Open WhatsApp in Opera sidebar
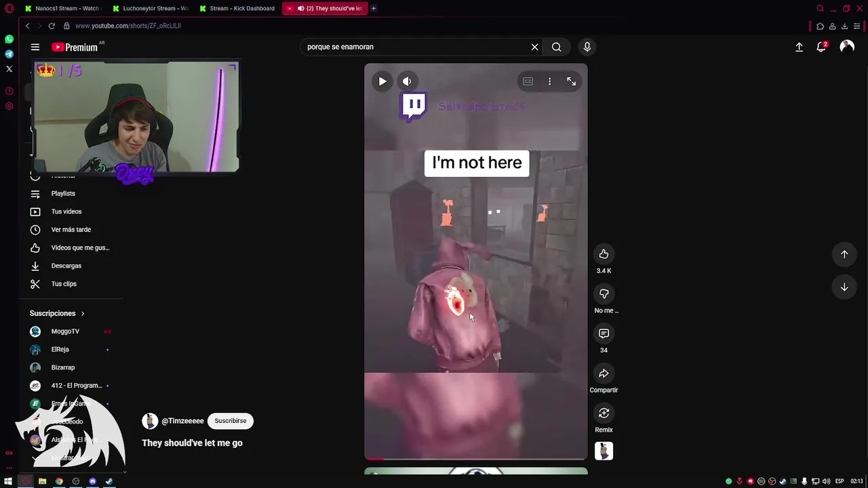868x488 pixels. click(x=9, y=39)
